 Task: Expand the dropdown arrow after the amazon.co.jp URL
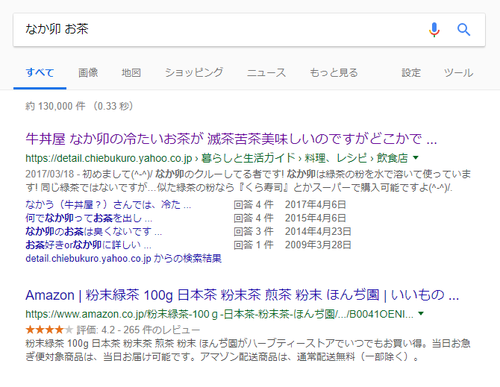pyautogui.click(x=421, y=314)
